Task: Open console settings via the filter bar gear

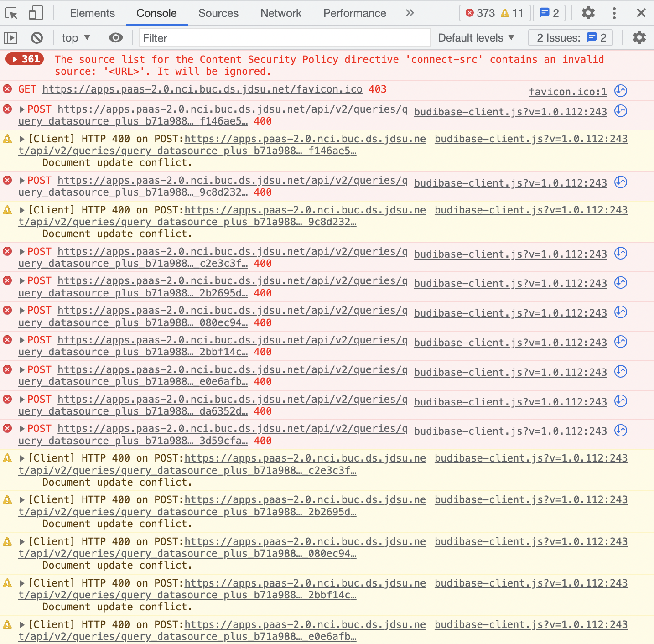Action: pyautogui.click(x=639, y=37)
